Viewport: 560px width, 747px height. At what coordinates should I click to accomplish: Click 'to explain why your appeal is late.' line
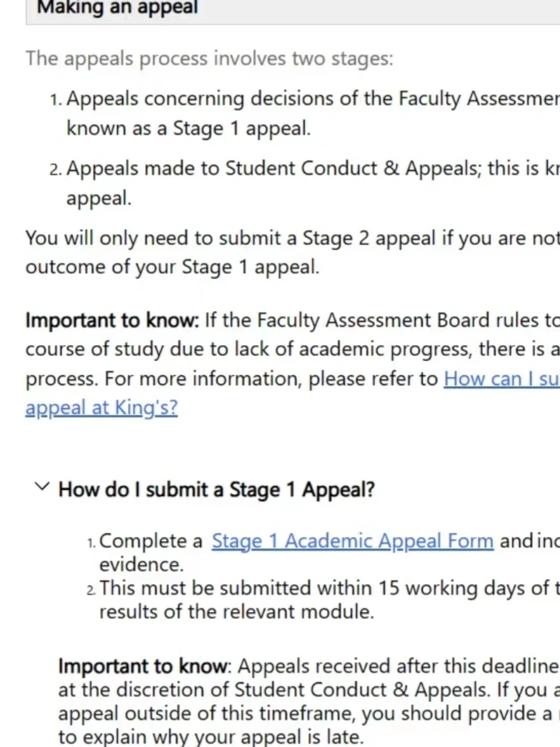tap(211, 736)
